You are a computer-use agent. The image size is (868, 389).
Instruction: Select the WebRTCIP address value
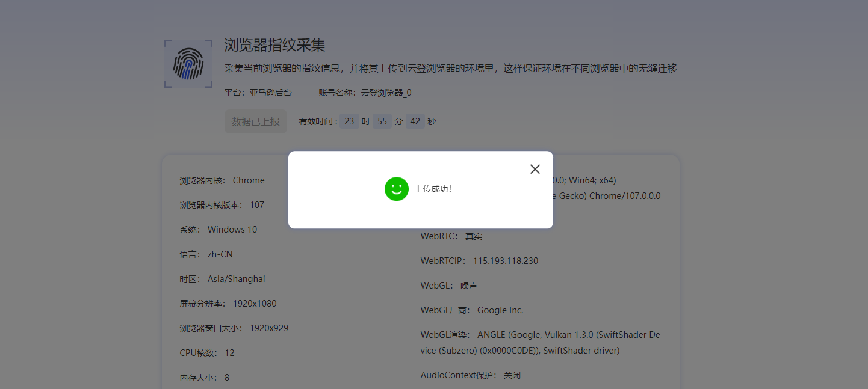pyautogui.click(x=505, y=260)
